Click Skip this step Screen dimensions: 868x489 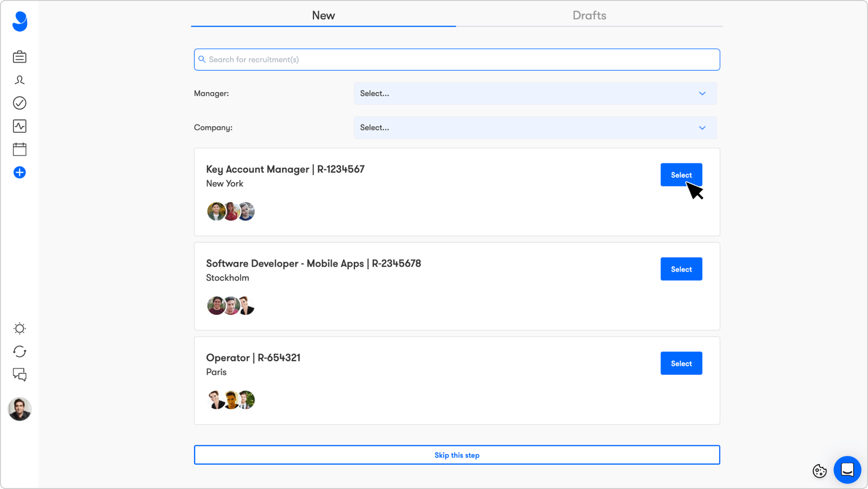(456, 455)
